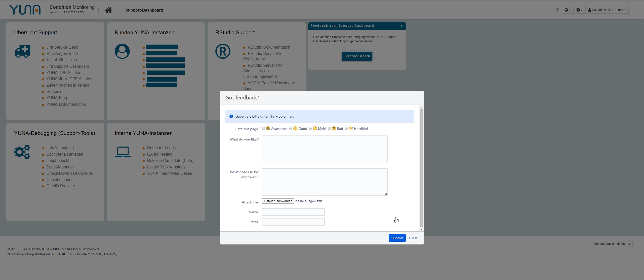Click the gears icon in YUNA-Debugging
The width and height of the screenshot is (644, 280).
point(22,152)
